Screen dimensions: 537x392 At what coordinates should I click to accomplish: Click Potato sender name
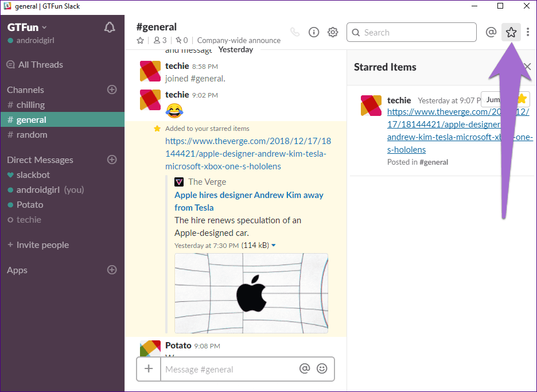tap(178, 346)
